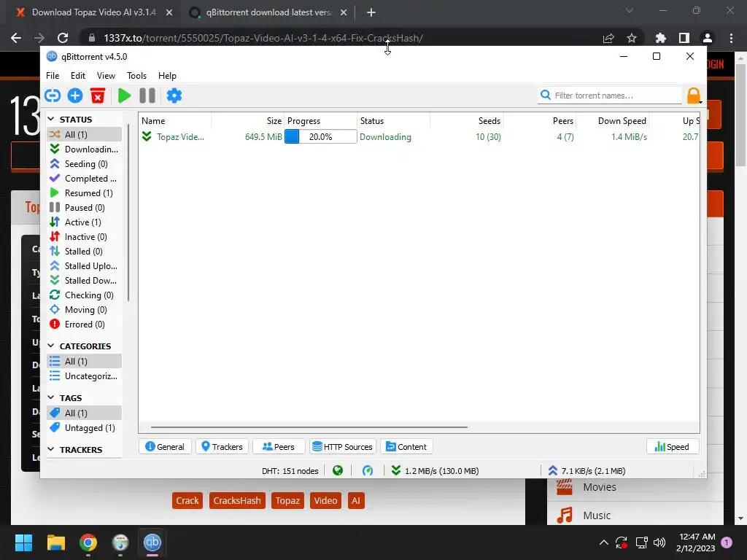
Task: Select the Untagged (1) filter
Action: click(x=85, y=427)
